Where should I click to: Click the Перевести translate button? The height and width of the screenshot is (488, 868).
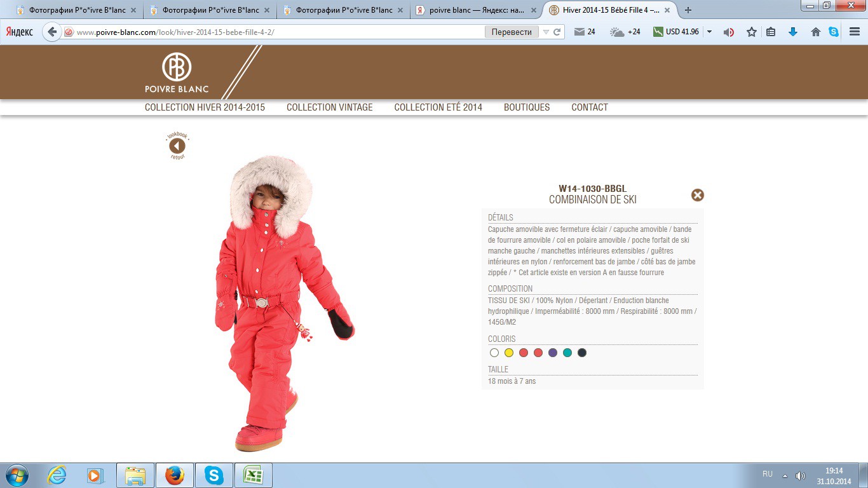(x=512, y=32)
